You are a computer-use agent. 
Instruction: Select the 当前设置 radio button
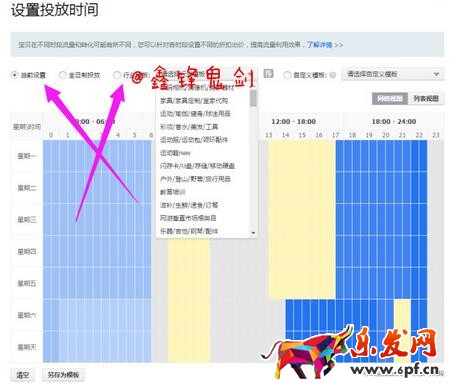[x=14, y=75]
